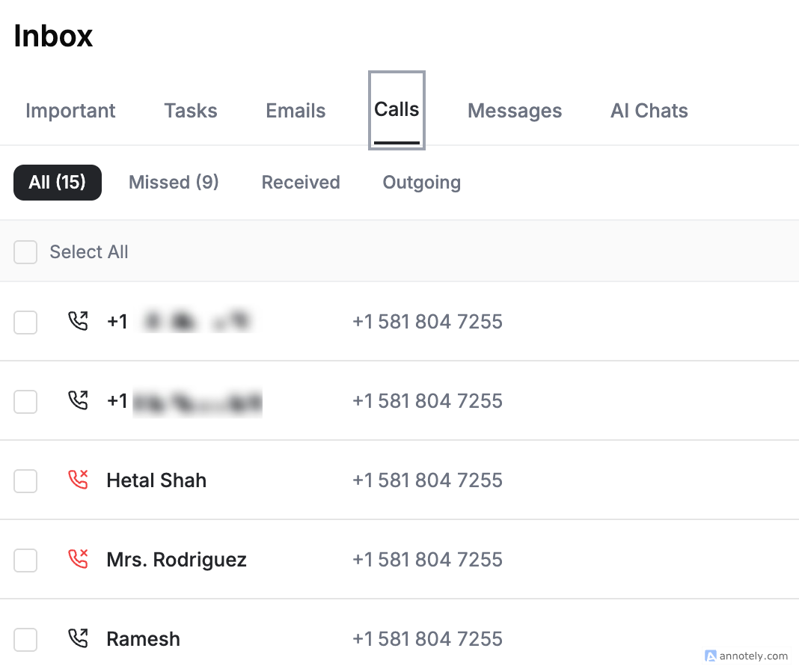799x672 pixels.
Task: Tick the Select All checkbox
Action: coord(25,252)
